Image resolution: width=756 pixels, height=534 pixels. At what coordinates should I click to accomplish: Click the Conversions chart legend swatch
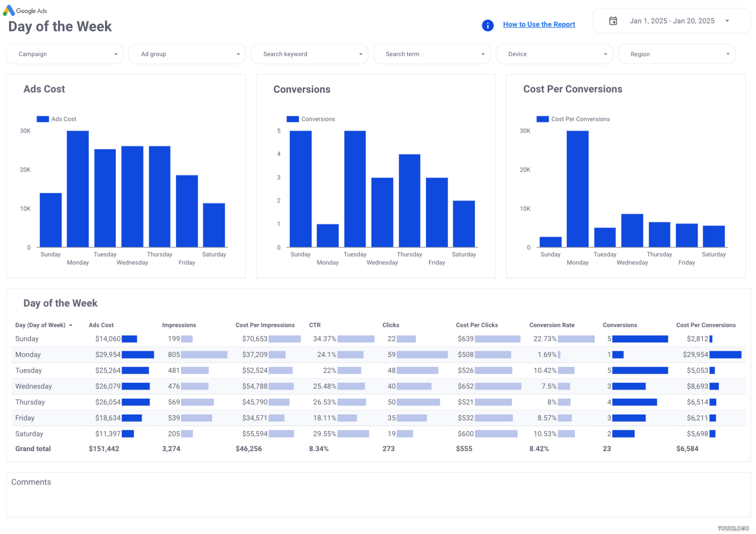(292, 119)
